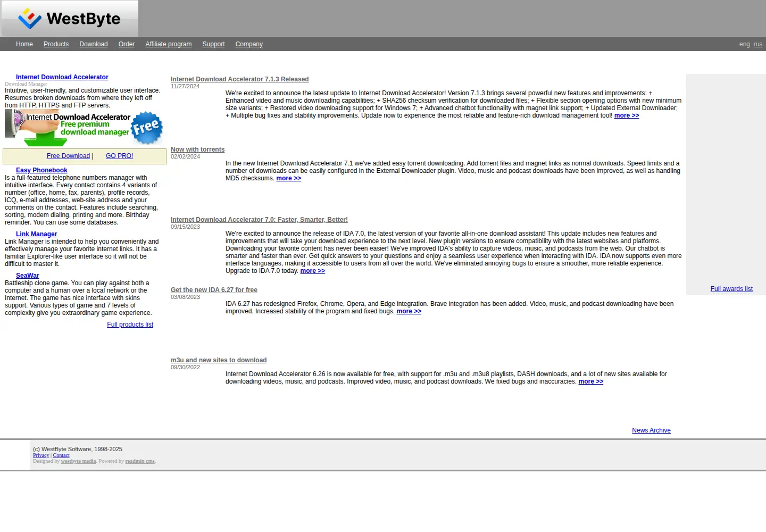The height and width of the screenshot is (532, 766).
Task: Read more about torrent downloading news
Action: coord(289,178)
